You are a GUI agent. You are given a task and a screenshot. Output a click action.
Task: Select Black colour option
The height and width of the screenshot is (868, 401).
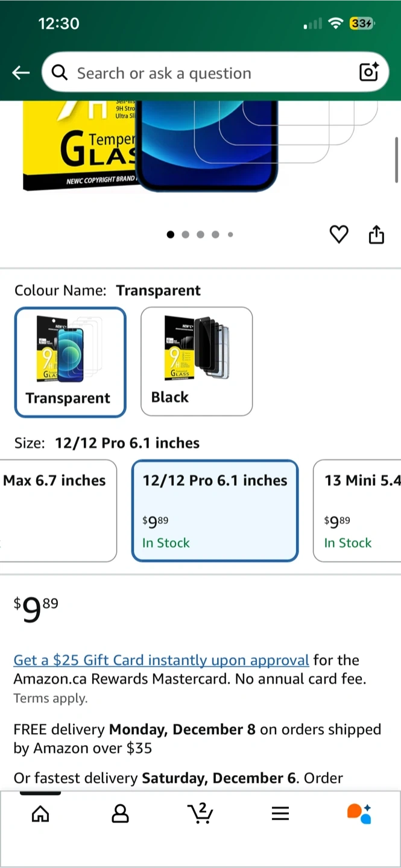point(197,361)
